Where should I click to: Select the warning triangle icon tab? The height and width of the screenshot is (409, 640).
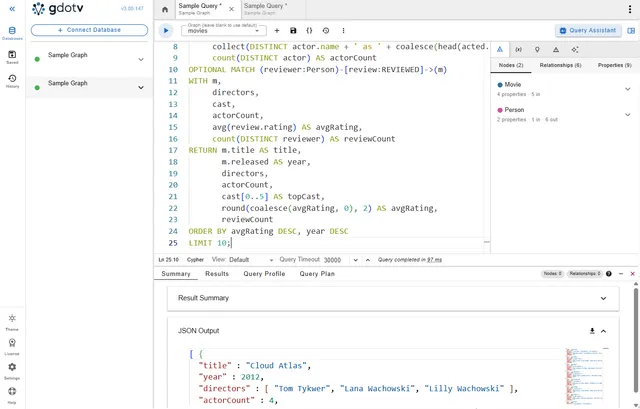[556, 50]
